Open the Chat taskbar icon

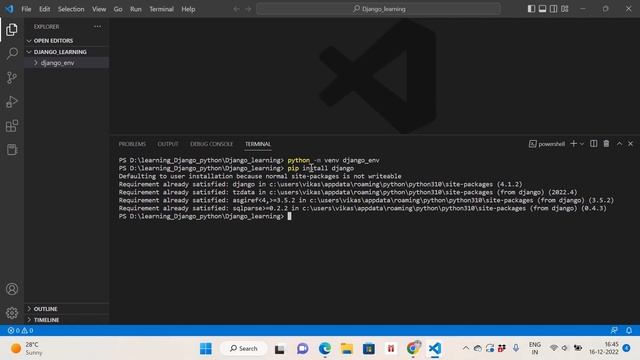point(302,349)
